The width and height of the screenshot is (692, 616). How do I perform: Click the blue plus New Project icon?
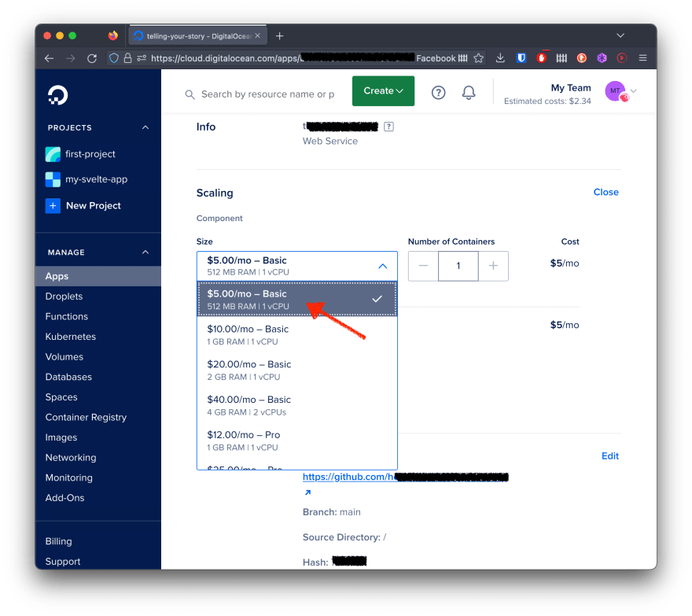[53, 205]
